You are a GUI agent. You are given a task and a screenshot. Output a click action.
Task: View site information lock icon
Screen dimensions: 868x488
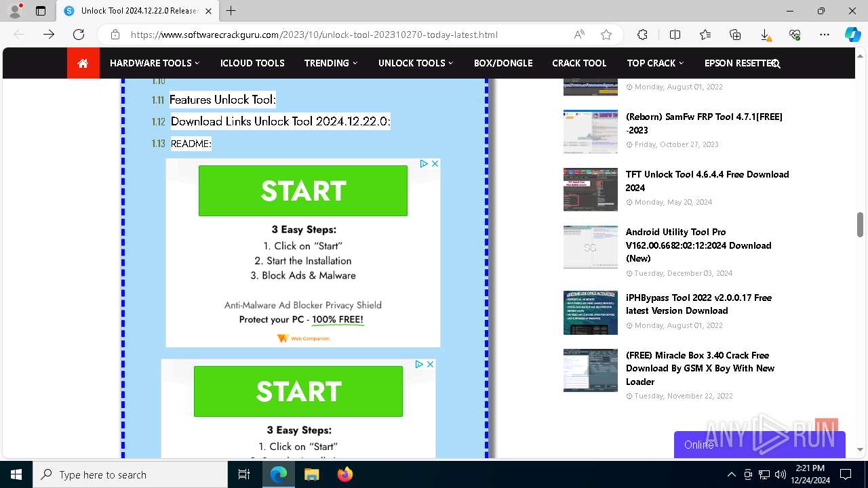pos(115,35)
